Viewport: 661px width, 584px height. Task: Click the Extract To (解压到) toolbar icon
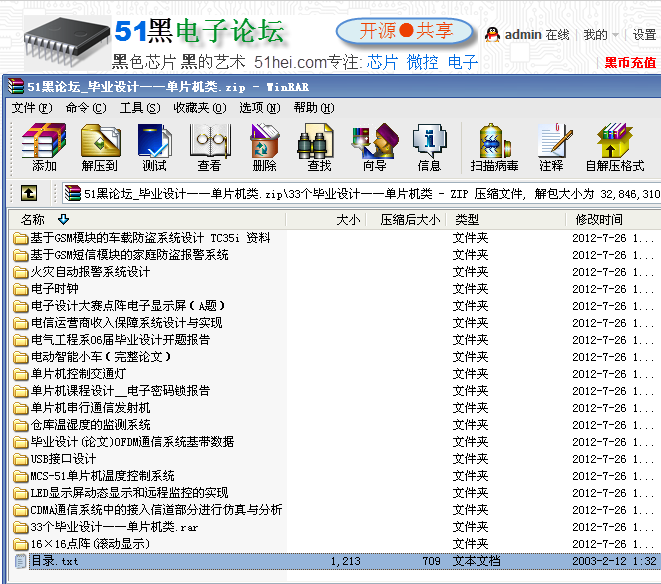tap(100, 140)
